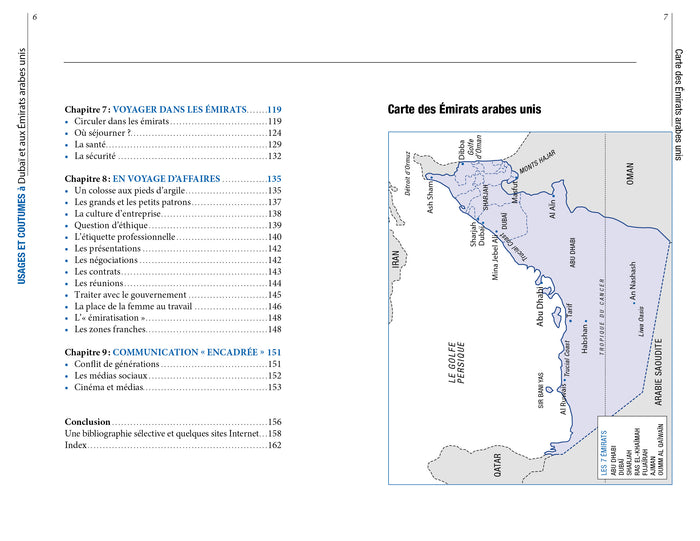Viewport: 700px width, 541px height.
Task: Select the ARABIE SAOUDITE label on the map
Action: coord(658,372)
